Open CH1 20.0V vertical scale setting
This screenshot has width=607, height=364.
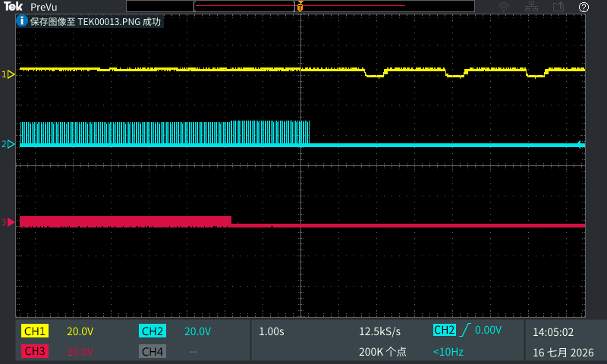[80, 331]
